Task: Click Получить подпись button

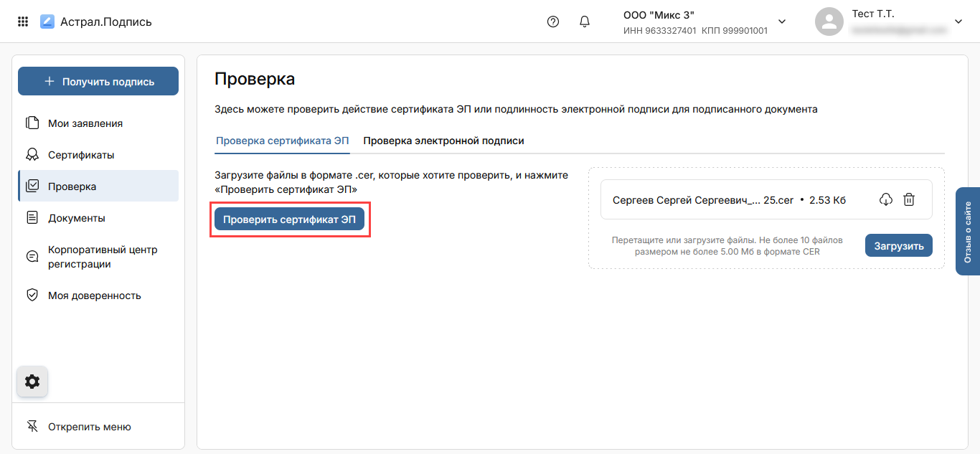Action: 98,81
